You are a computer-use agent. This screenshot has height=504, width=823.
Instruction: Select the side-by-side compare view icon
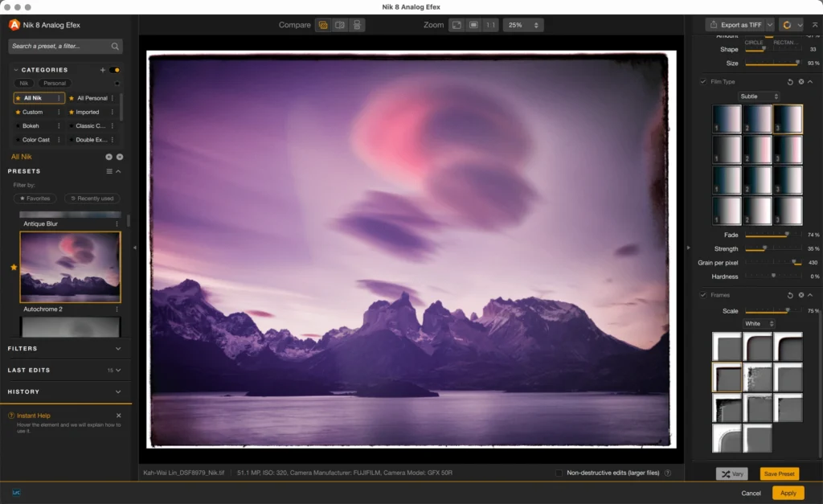click(357, 25)
